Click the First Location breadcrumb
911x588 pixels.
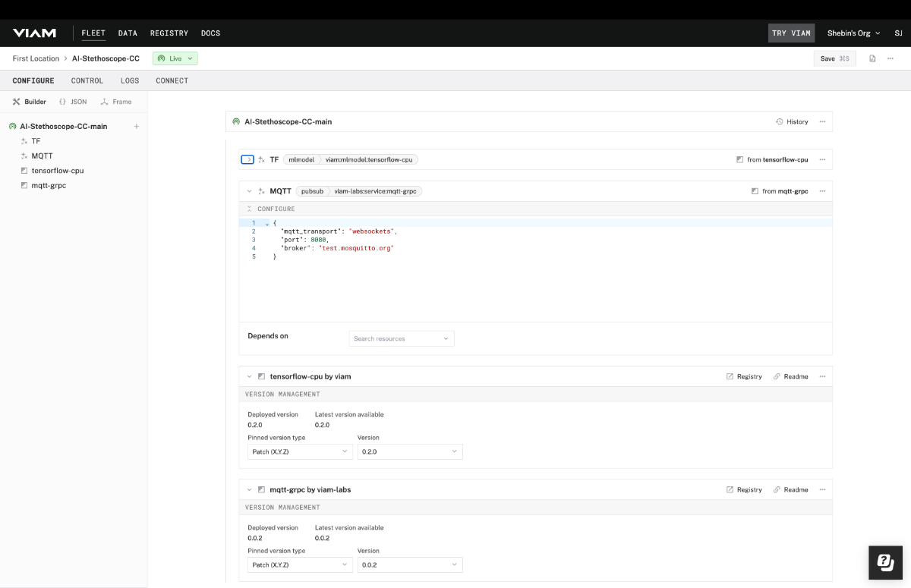36,58
